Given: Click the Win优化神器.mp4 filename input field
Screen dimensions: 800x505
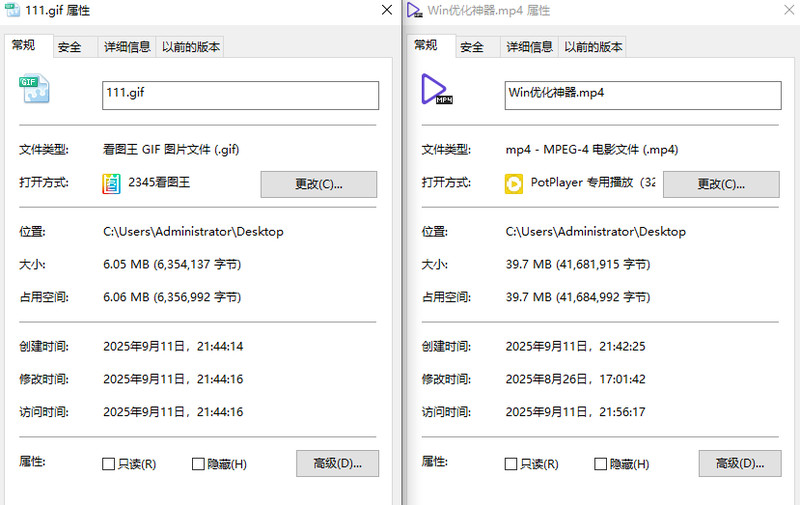Looking at the screenshot, I should [x=643, y=95].
